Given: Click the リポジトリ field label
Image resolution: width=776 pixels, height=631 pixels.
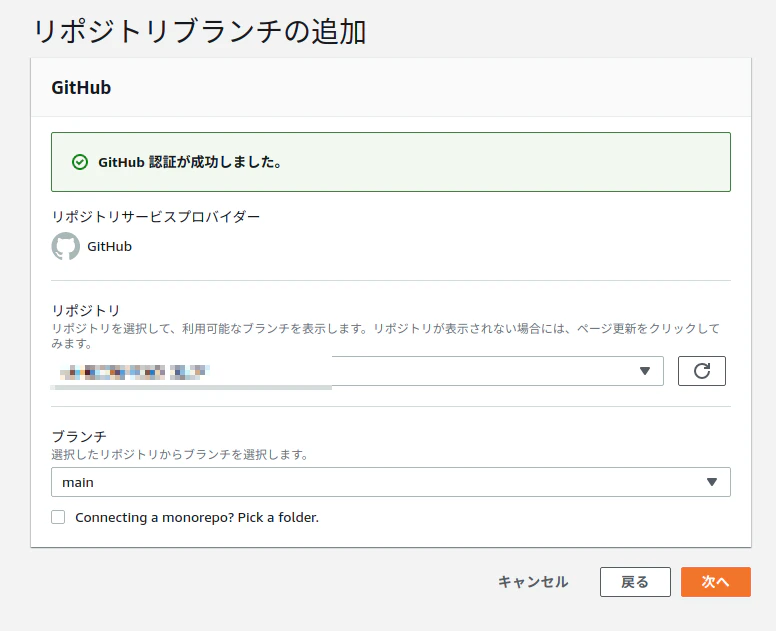Looking at the screenshot, I should click(85, 311).
